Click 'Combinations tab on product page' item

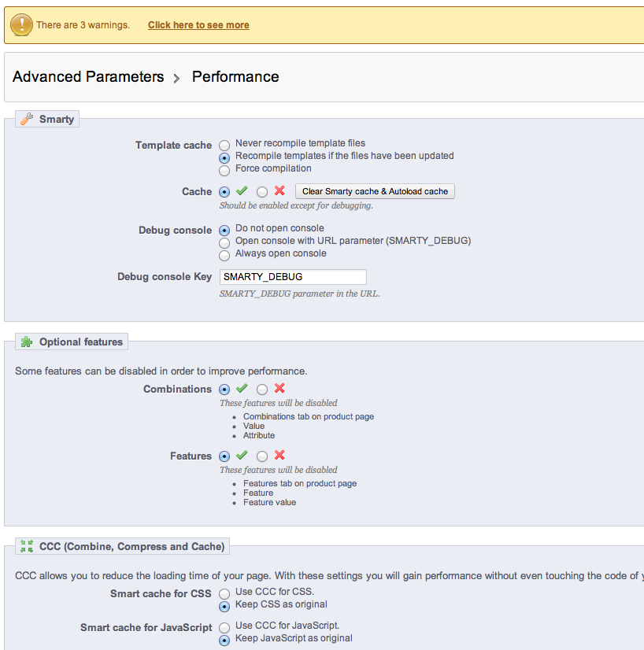pyautogui.click(x=309, y=416)
